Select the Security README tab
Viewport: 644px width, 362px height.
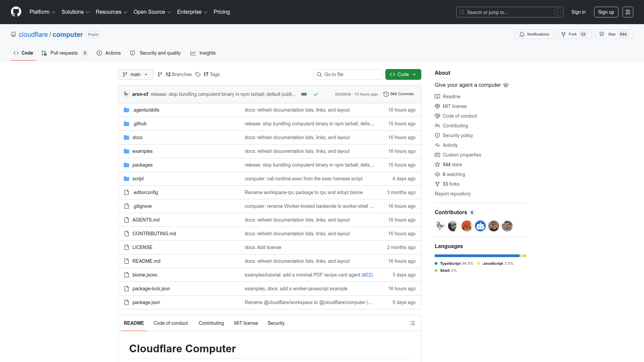coord(276,323)
